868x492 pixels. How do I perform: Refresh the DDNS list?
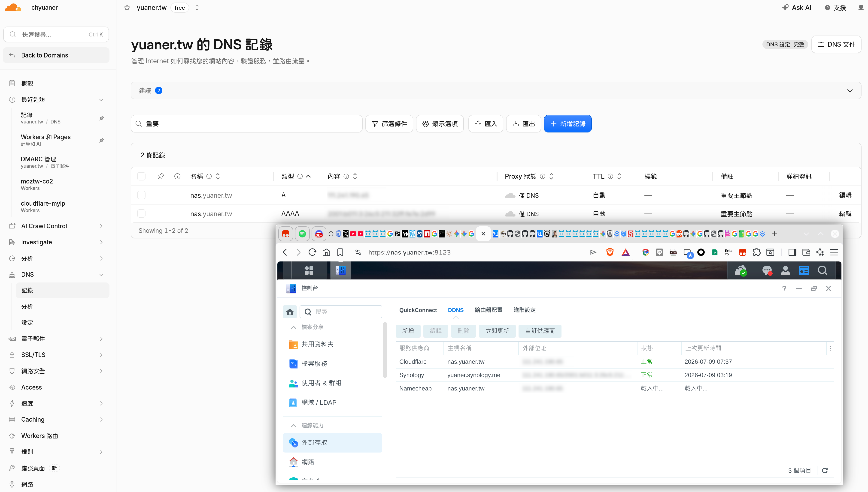pyautogui.click(x=825, y=470)
